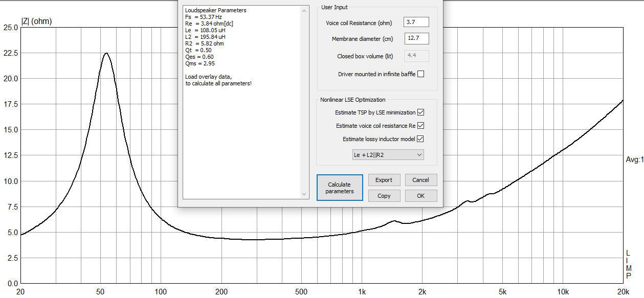Click the vertical LIMP label
Screen dimensions: 644x298
point(629,265)
